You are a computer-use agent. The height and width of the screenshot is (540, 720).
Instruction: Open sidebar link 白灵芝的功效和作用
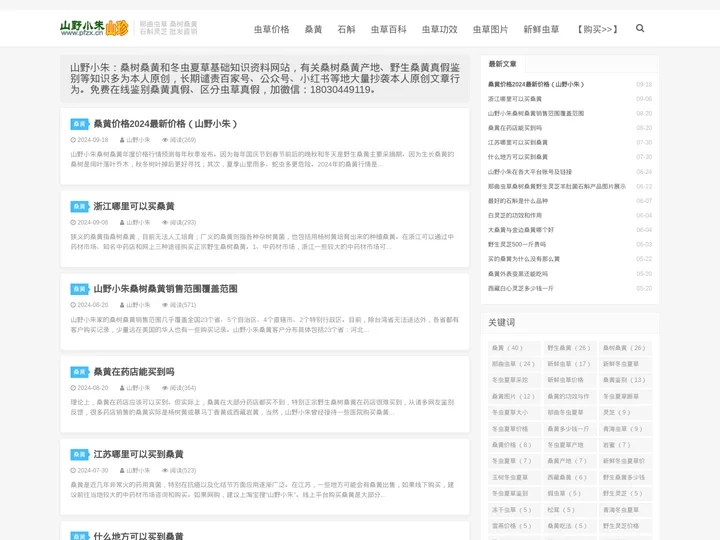515,215
